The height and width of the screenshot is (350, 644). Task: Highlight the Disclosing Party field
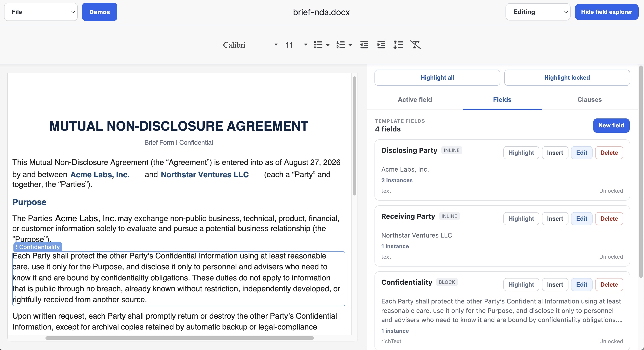(521, 153)
